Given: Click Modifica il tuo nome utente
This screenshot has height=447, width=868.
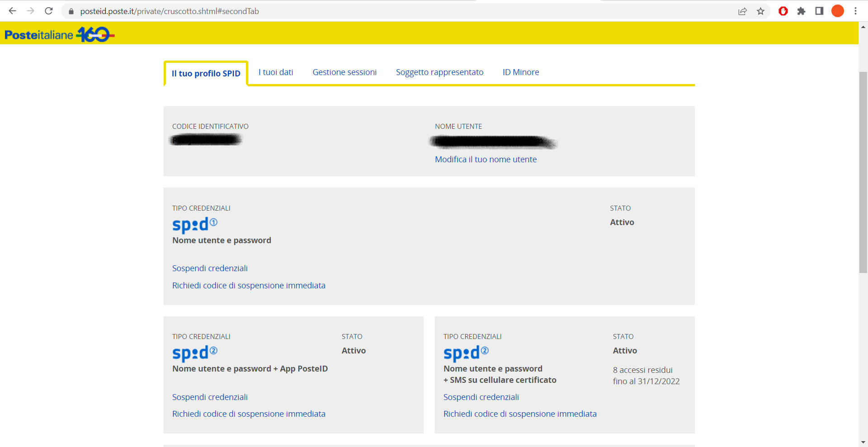Looking at the screenshot, I should point(486,160).
